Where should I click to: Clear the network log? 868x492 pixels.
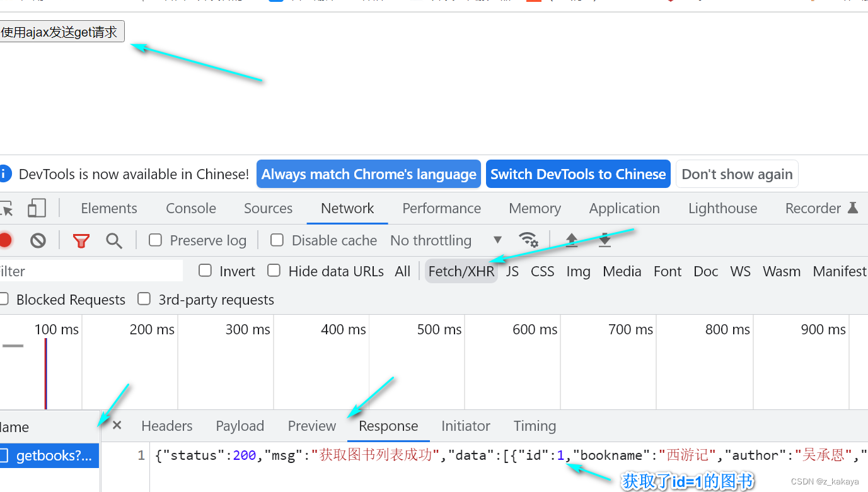coord(38,240)
